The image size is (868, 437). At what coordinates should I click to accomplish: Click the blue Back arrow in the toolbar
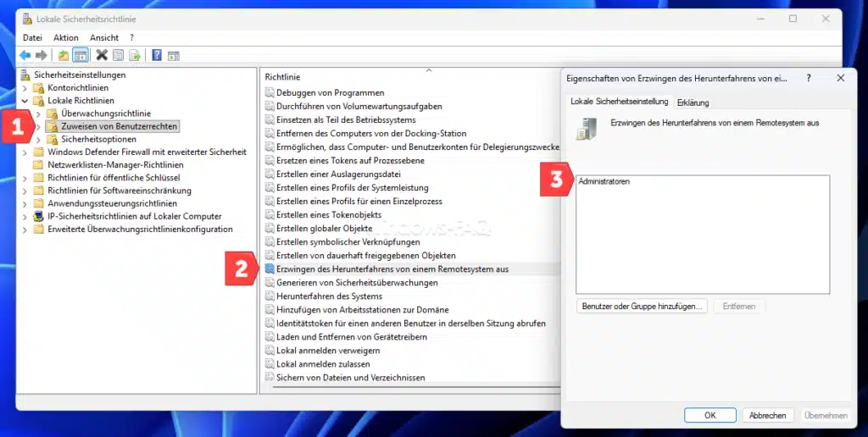point(25,55)
